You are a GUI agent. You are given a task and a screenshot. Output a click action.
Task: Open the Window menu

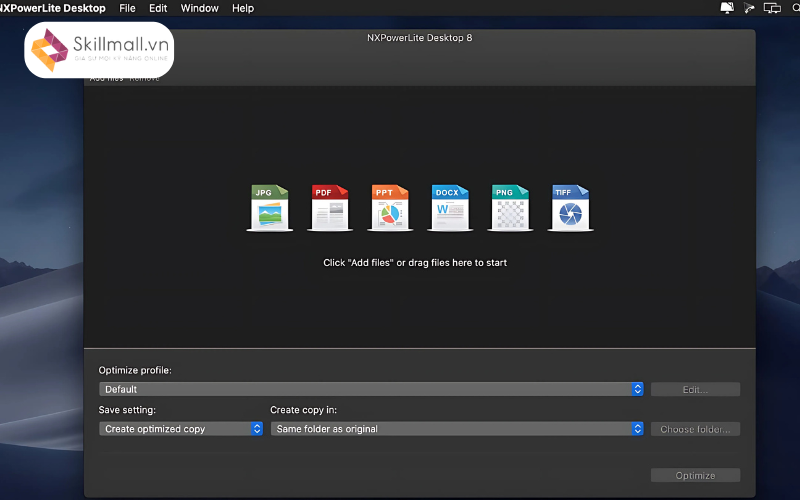[x=199, y=8]
